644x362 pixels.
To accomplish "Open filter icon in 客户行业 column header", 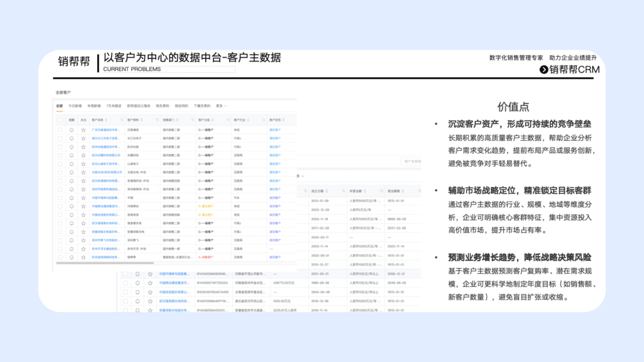I will click(x=263, y=120).
